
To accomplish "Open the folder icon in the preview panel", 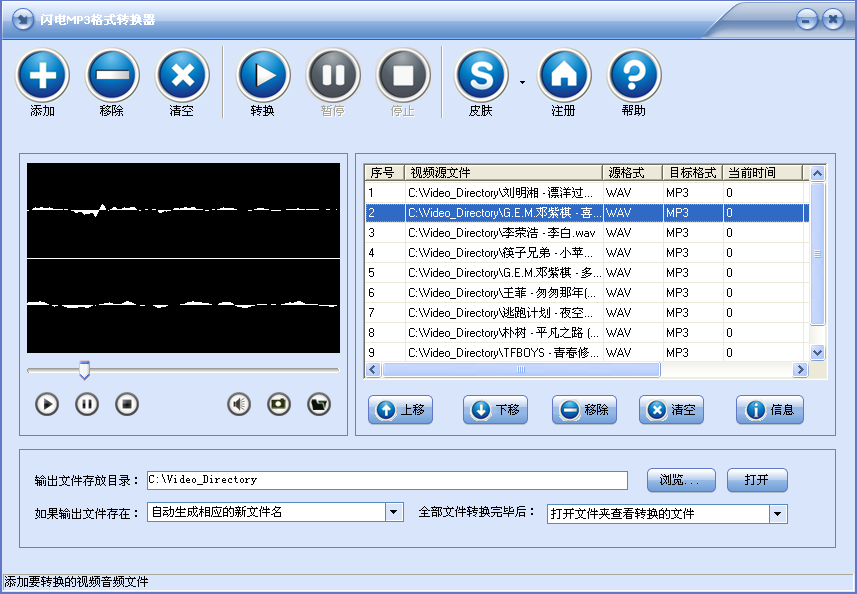I will coord(318,404).
